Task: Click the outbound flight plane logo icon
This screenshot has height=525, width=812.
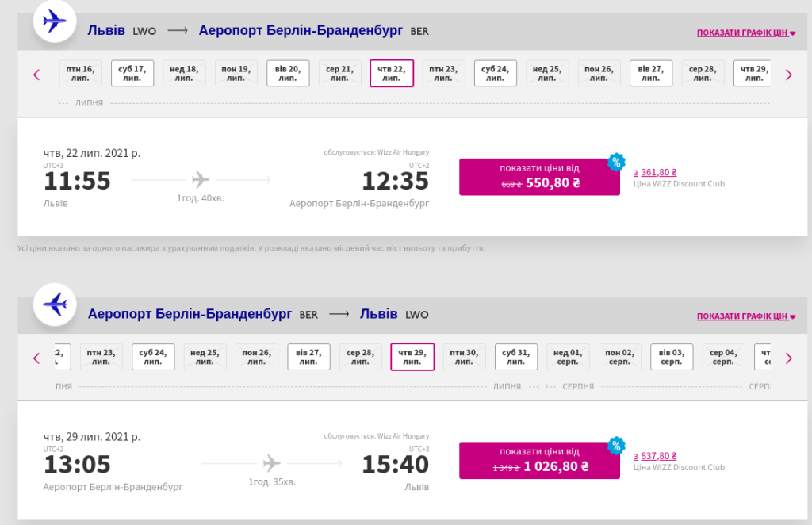Action: click(55, 21)
